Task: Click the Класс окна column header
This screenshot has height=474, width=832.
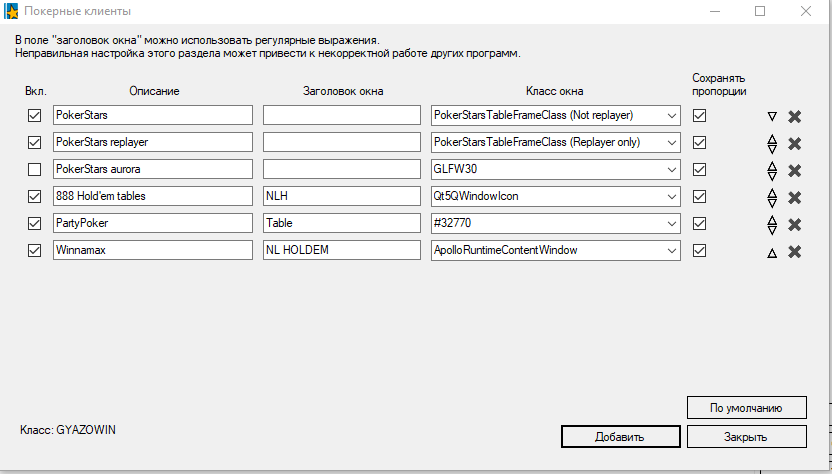Action: click(x=554, y=91)
